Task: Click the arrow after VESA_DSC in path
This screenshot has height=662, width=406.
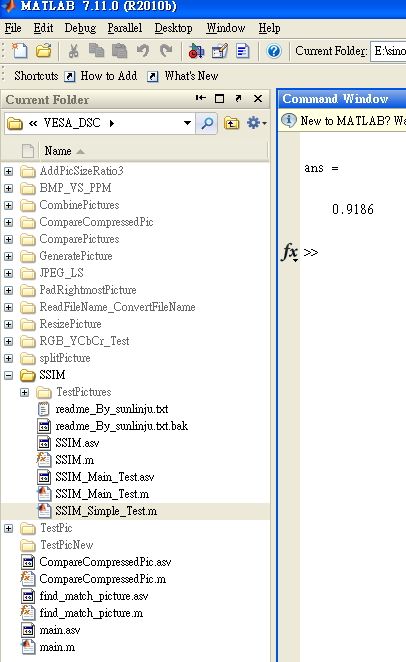Action: coord(112,123)
